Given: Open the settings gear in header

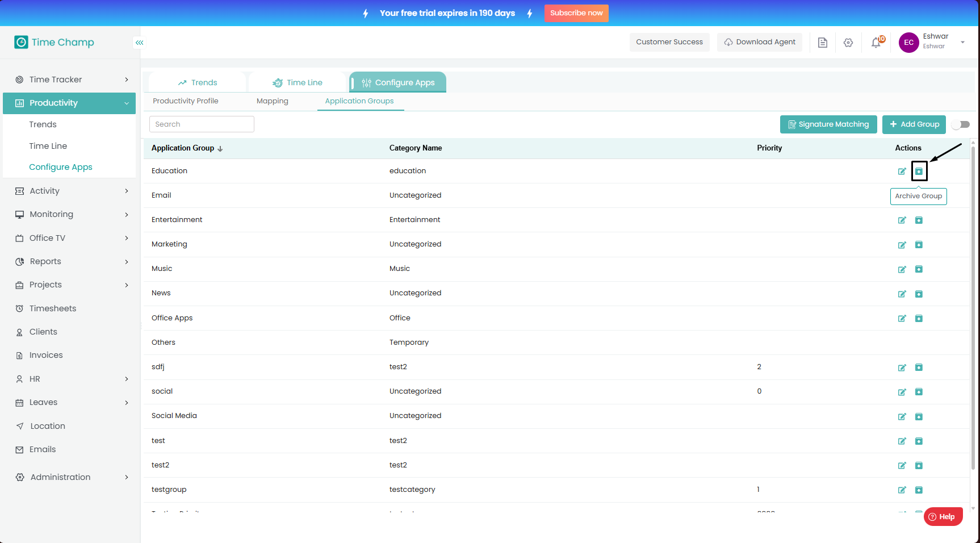Looking at the screenshot, I should tap(848, 43).
